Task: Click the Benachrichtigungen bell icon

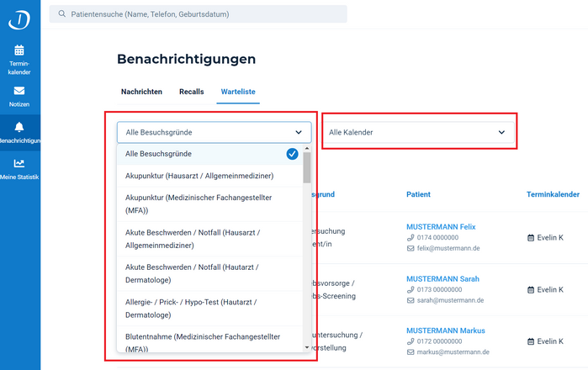Action: tap(19, 127)
